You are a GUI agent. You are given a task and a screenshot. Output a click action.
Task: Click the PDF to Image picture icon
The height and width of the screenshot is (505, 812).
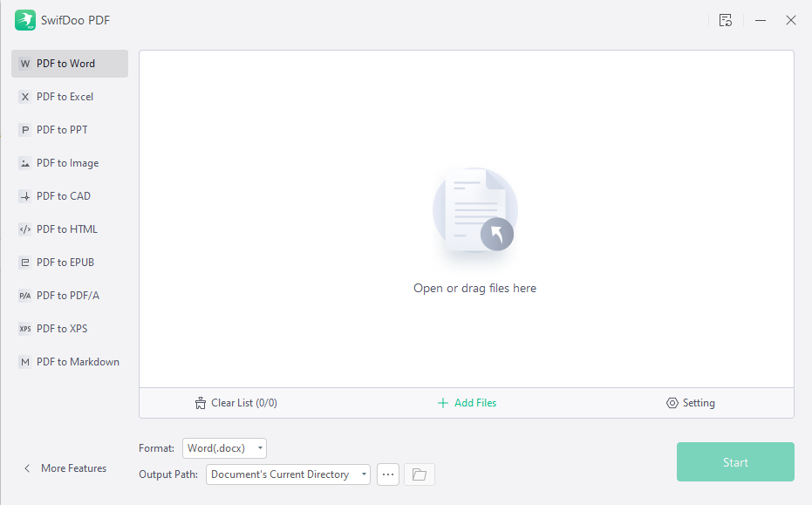click(x=24, y=163)
